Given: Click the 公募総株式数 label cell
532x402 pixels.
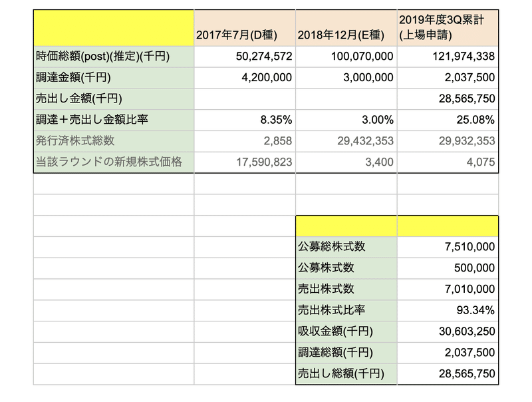Looking at the screenshot, I should click(346, 247).
